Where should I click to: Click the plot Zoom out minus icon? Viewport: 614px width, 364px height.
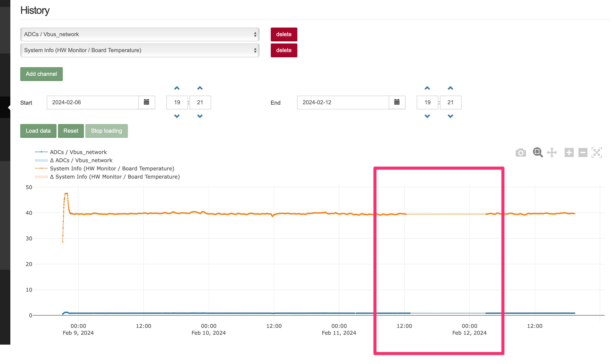click(583, 152)
